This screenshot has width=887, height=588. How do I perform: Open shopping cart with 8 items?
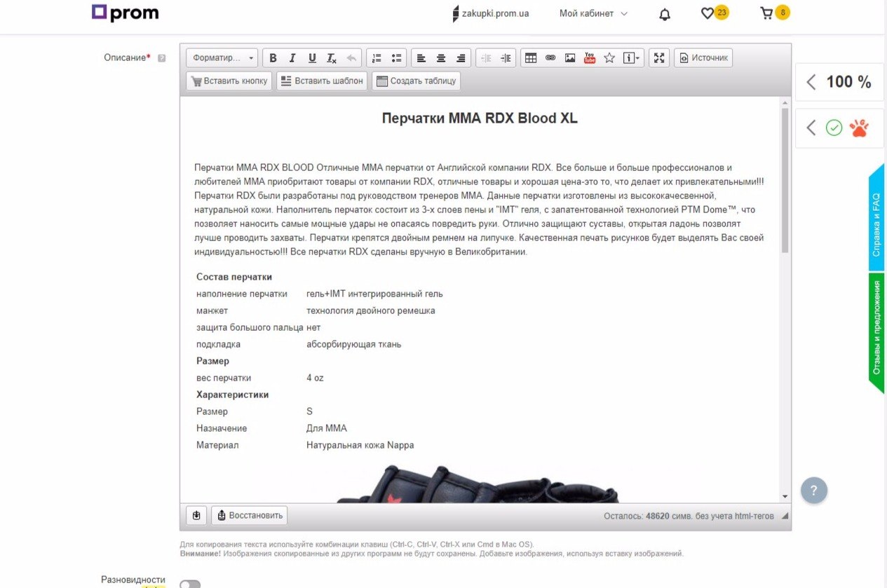pos(775,13)
